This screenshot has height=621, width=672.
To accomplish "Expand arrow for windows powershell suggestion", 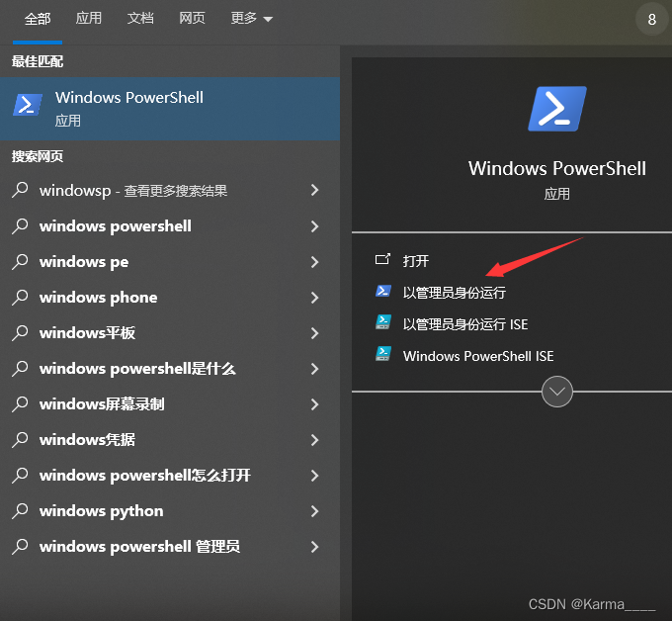I will [314, 226].
